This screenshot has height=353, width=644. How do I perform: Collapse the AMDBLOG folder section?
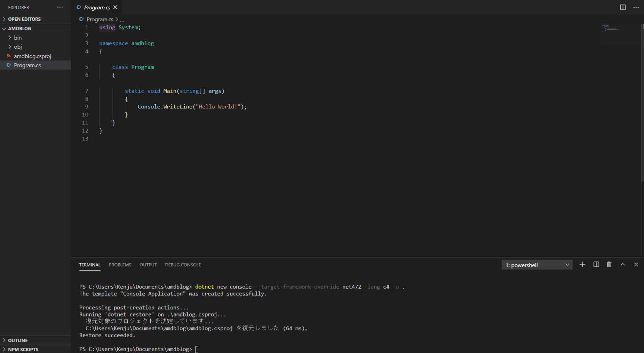(x=19, y=29)
